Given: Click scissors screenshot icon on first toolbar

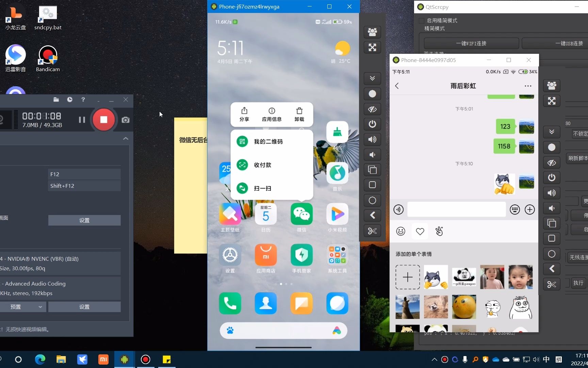Looking at the screenshot, I should [372, 231].
